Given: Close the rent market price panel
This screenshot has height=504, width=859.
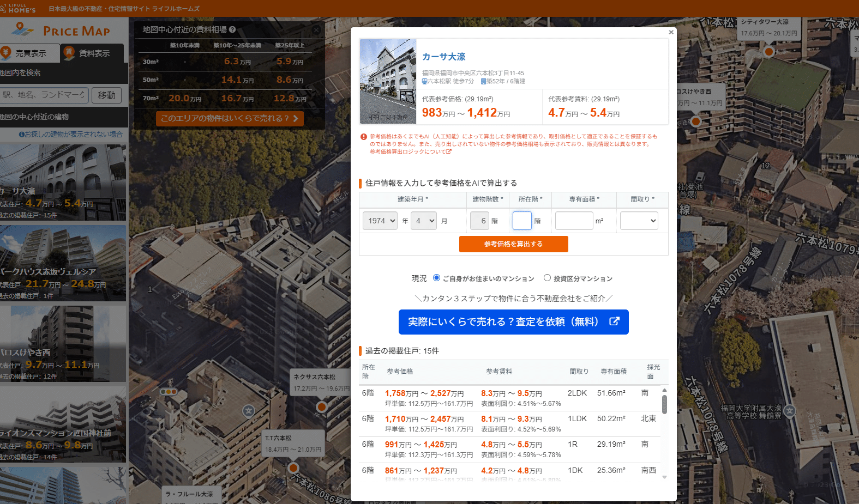Looking at the screenshot, I should pos(316,29).
